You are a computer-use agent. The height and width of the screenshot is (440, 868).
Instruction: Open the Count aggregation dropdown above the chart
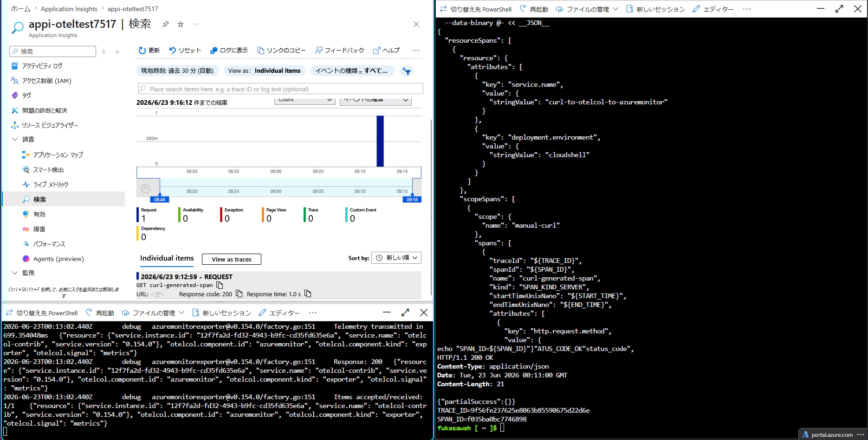[x=305, y=100]
